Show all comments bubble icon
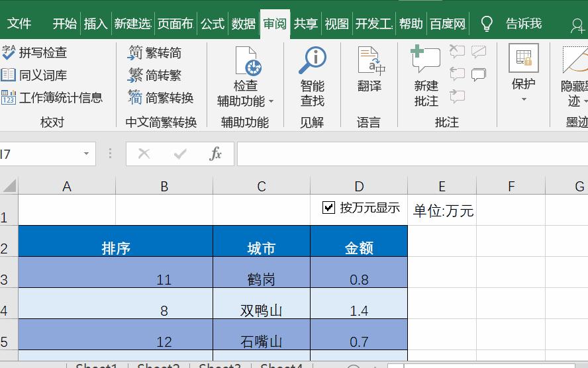This screenshot has height=368, width=588. 479,74
